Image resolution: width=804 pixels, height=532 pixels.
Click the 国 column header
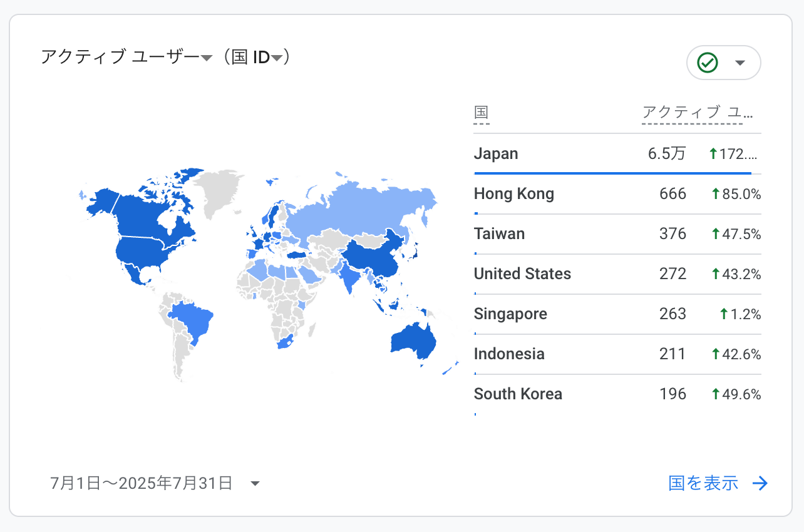481,113
